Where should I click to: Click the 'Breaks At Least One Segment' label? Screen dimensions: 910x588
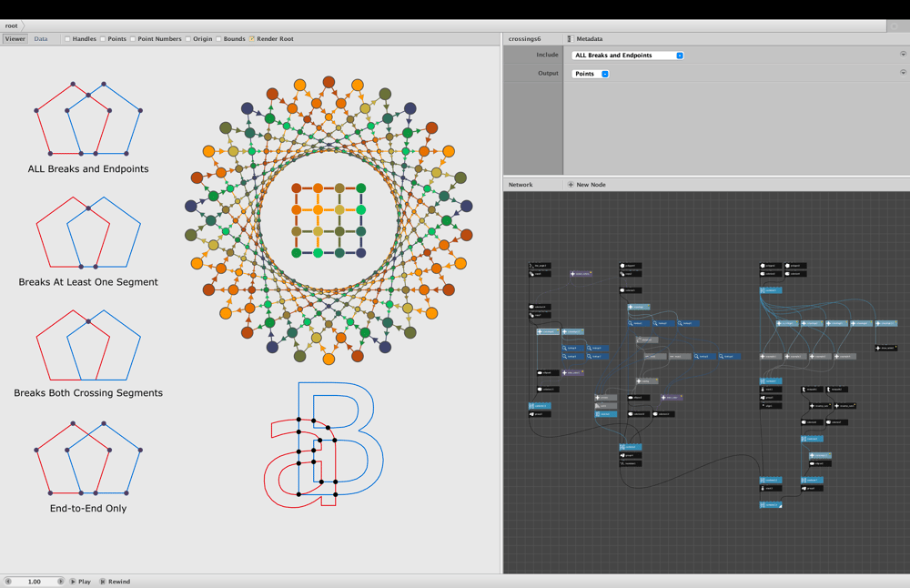point(88,282)
